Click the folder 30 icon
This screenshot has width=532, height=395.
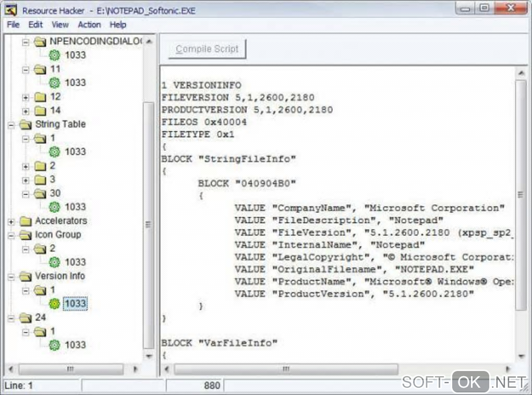pos(40,194)
